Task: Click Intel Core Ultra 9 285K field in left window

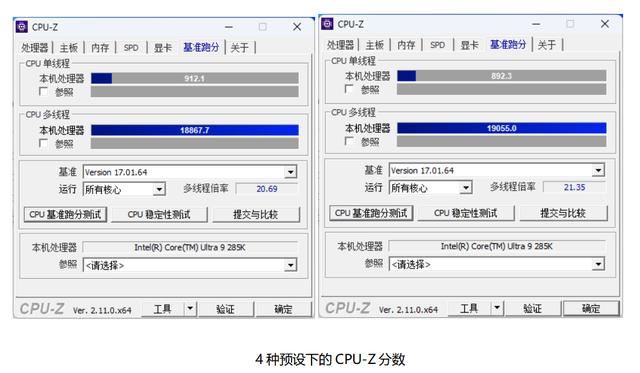Action: tap(190, 247)
